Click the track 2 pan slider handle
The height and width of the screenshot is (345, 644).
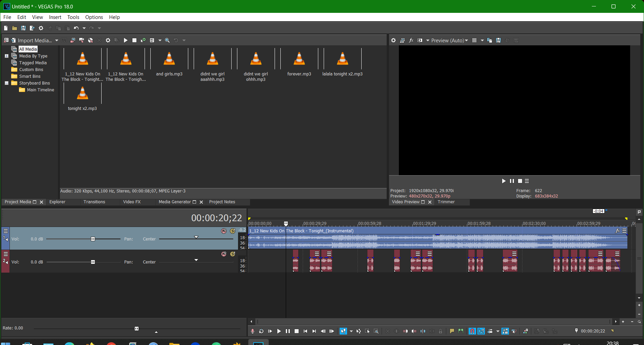[x=196, y=260]
